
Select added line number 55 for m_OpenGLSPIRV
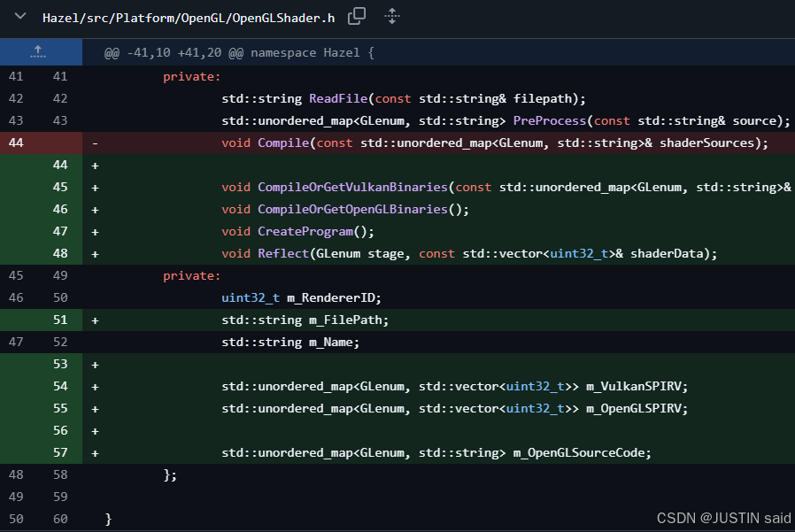(x=60, y=408)
